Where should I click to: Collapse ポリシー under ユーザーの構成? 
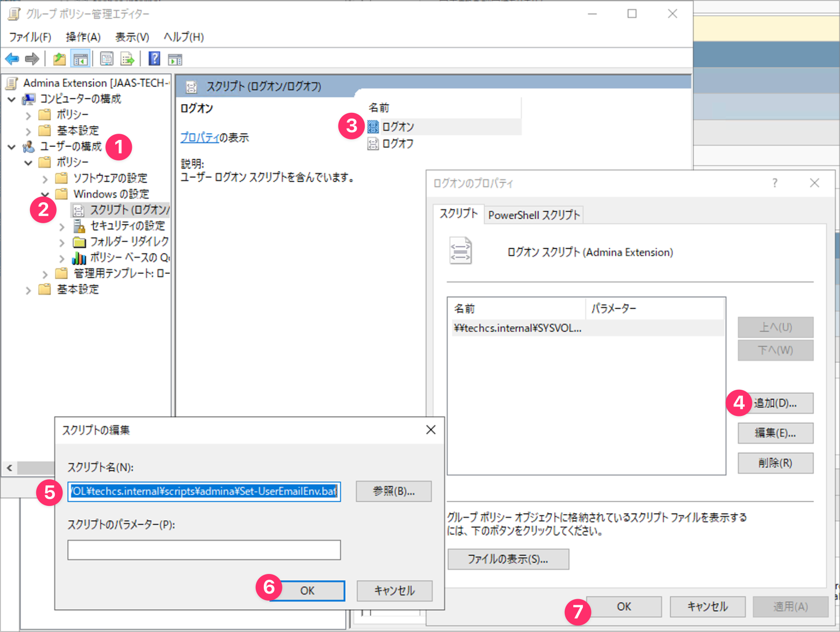pyautogui.click(x=28, y=163)
